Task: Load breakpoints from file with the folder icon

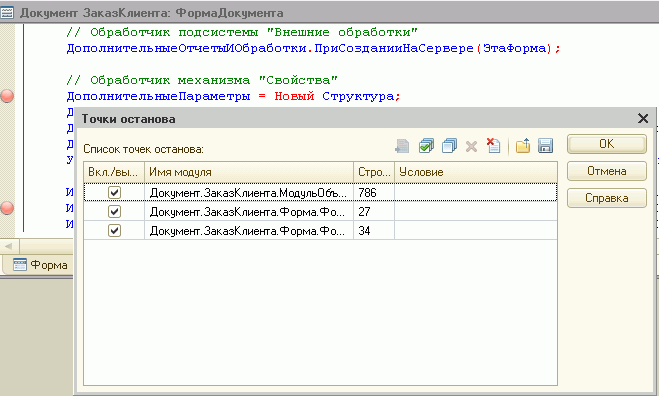Action: click(x=523, y=146)
